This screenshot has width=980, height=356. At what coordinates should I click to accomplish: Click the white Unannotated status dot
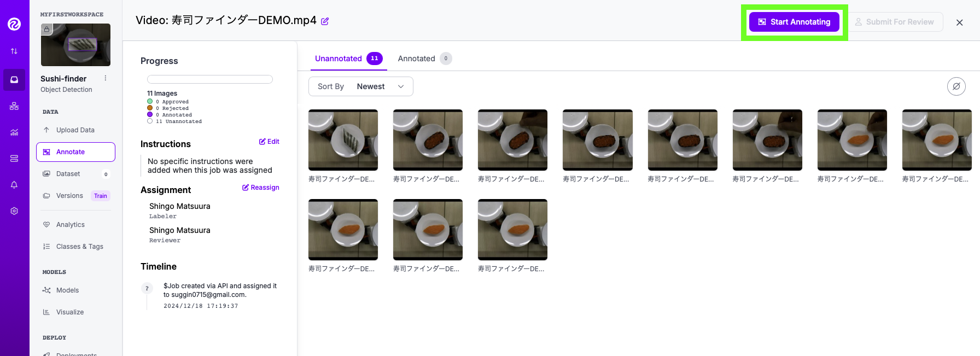(150, 121)
